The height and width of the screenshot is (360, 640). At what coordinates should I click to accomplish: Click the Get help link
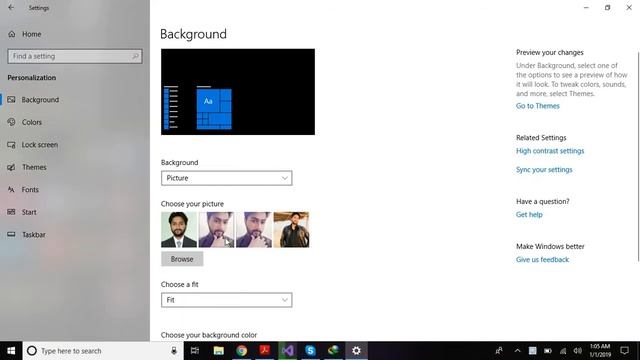pos(529,214)
